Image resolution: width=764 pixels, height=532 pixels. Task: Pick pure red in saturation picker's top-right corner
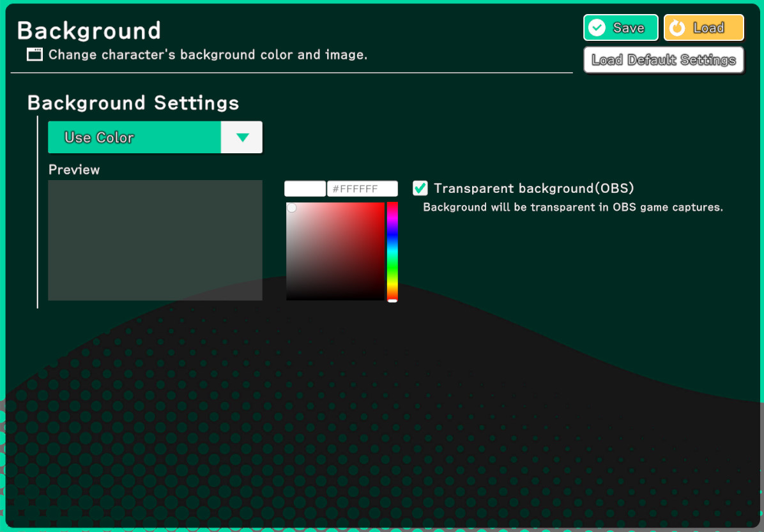383,204
